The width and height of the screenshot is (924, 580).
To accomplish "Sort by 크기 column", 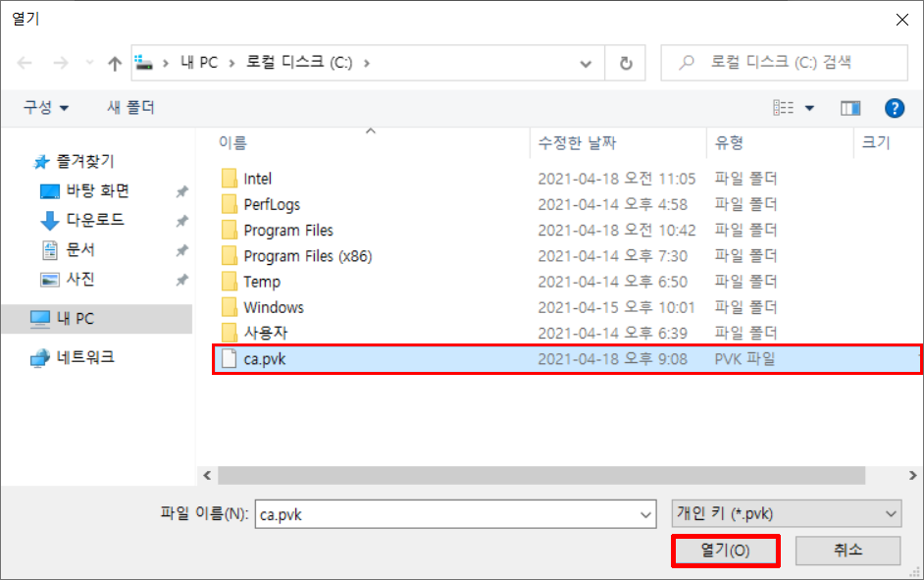I will click(876, 142).
